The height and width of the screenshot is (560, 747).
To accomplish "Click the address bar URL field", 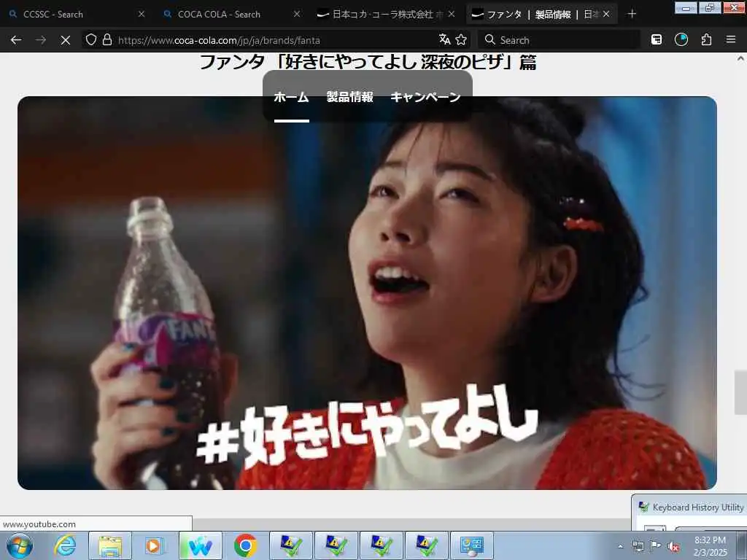I will 276,40.
